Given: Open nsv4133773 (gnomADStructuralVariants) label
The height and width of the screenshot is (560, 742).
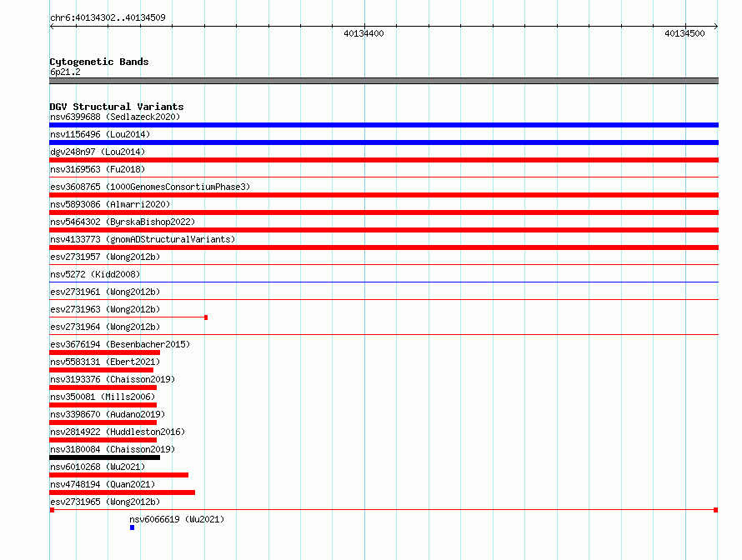Looking at the screenshot, I should point(143,239).
